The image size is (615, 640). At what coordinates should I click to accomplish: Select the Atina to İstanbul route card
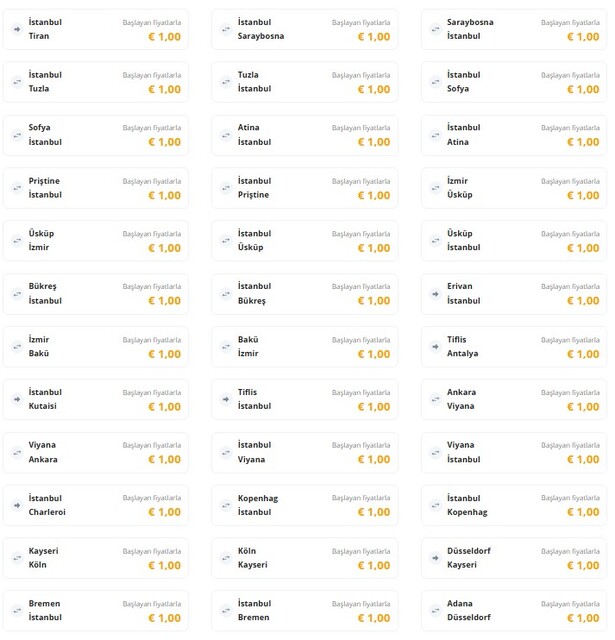(305, 135)
